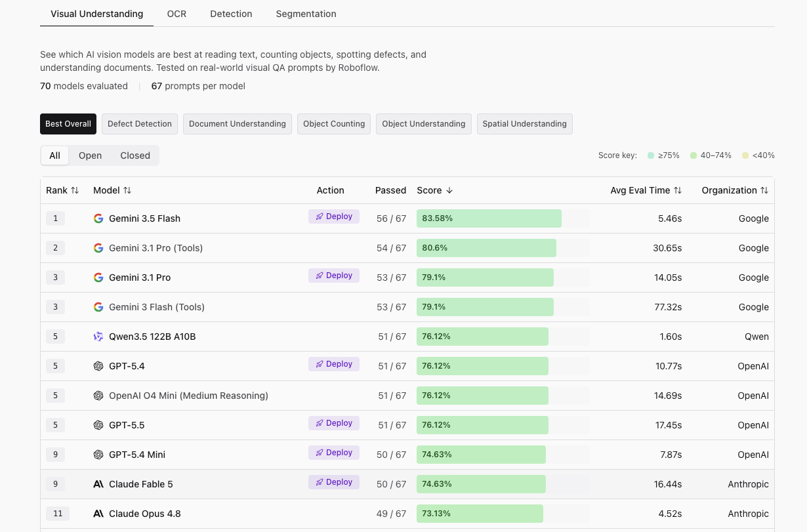This screenshot has width=807, height=532.
Task: Click the 40–74% score key swatch
Action: (693, 155)
